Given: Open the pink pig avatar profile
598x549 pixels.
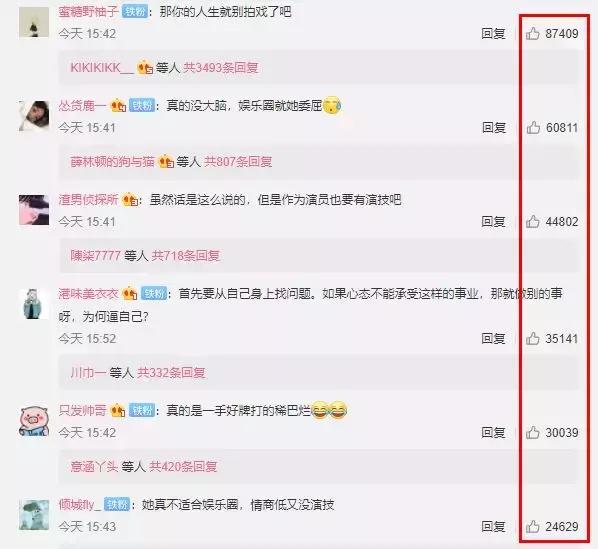Looking at the screenshot, I should click(34, 421).
